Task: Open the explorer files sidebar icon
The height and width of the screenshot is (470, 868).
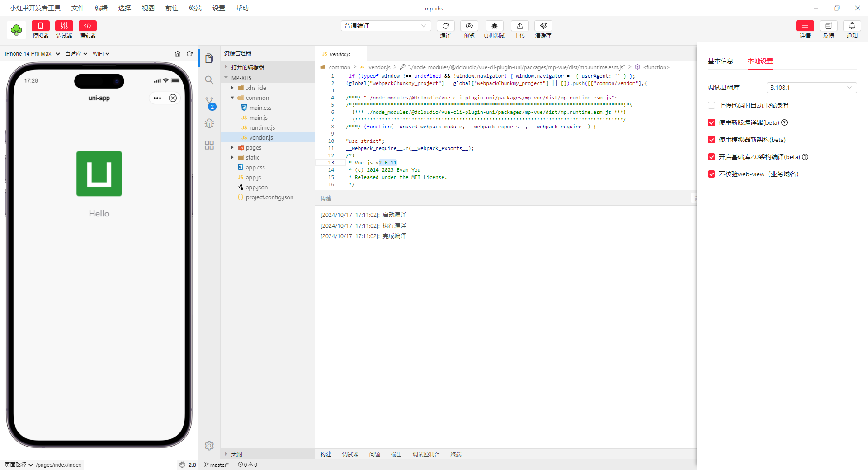Action: (x=209, y=58)
